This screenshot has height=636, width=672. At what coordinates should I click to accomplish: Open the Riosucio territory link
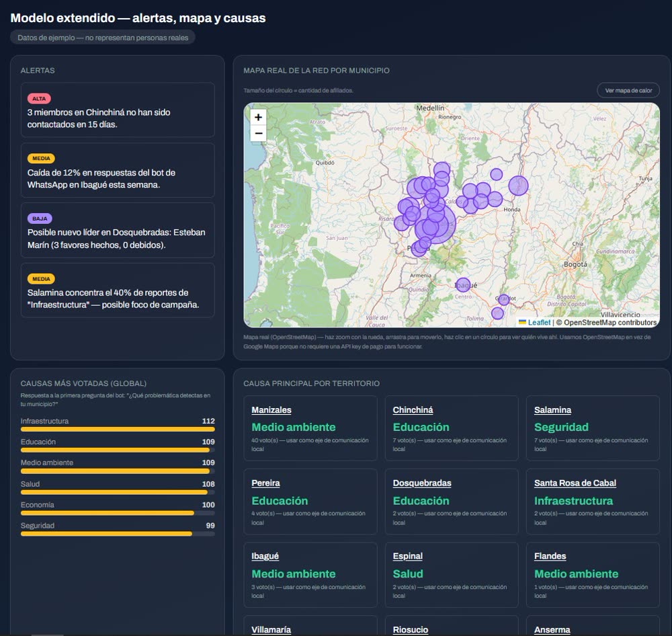coord(411,629)
